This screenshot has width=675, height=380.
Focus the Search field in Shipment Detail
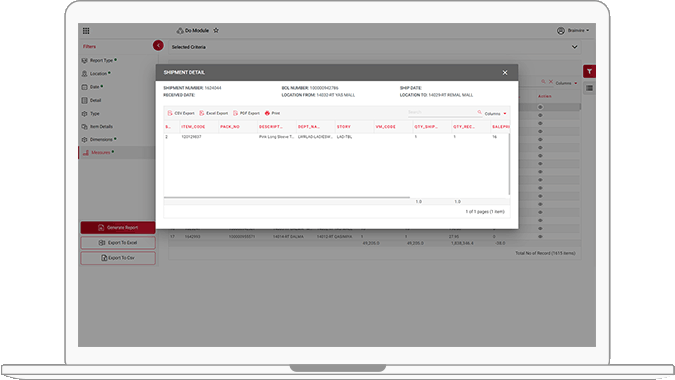442,112
